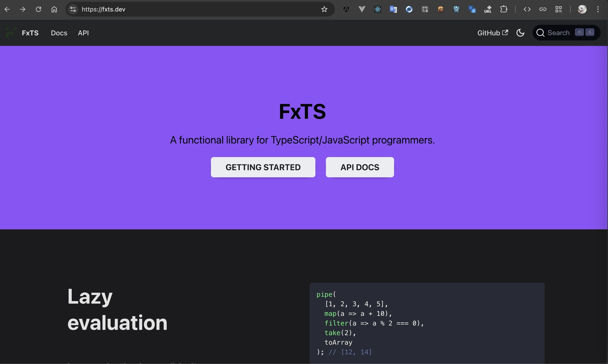Open the Google Translate extension icon
The height and width of the screenshot is (364, 608).
coord(393,9)
